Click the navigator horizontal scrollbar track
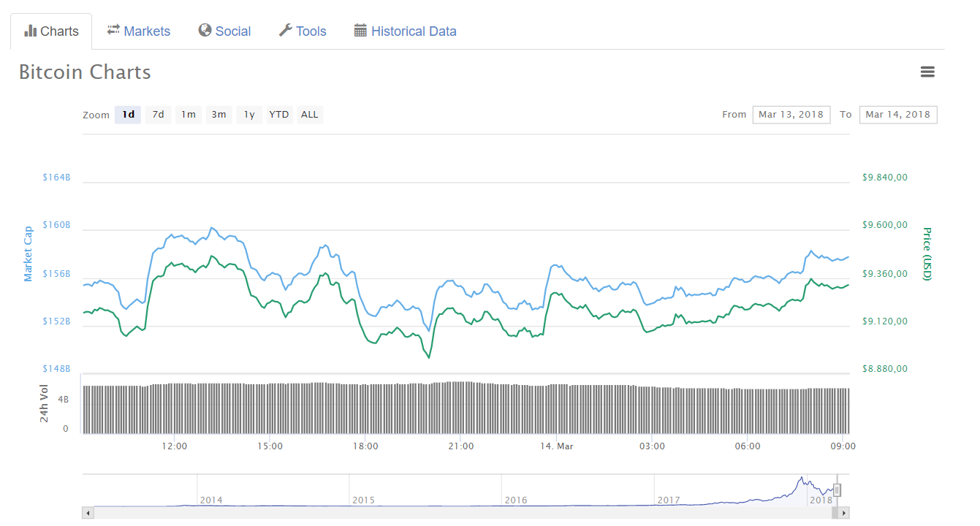 (x=466, y=514)
